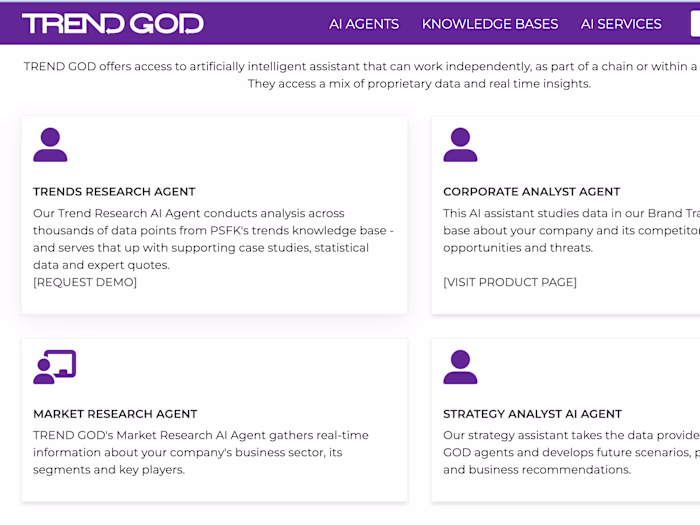Click the Strategy Analyst Agent description text
700x525 pixels.
coord(570,452)
